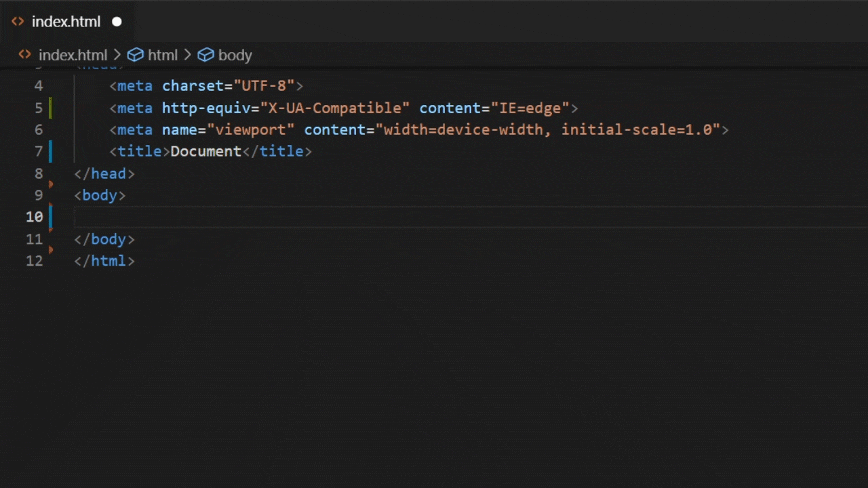Click the chevron between html and body breadcrumbs

(x=188, y=55)
